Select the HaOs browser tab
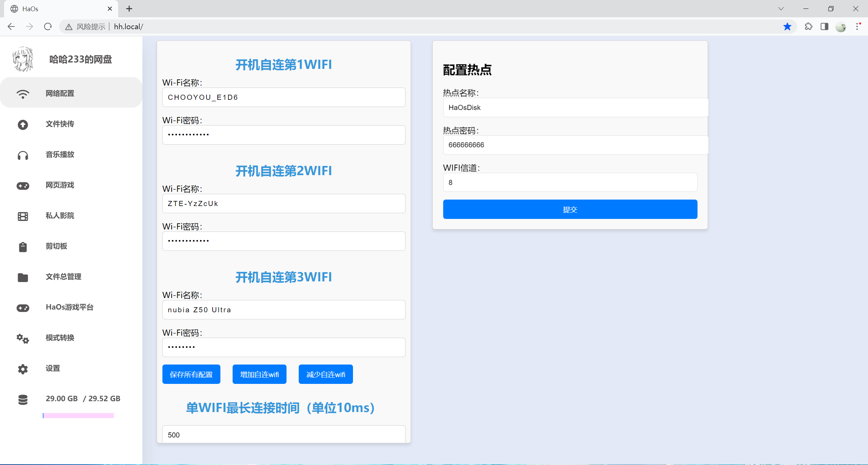This screenshot has height=465, width=868. point(61,9)
